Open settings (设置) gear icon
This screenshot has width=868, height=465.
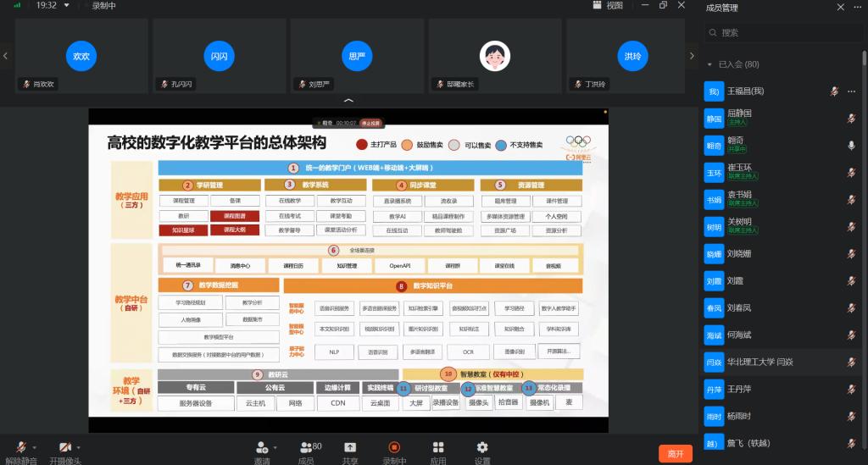click(x=482, y=447)
